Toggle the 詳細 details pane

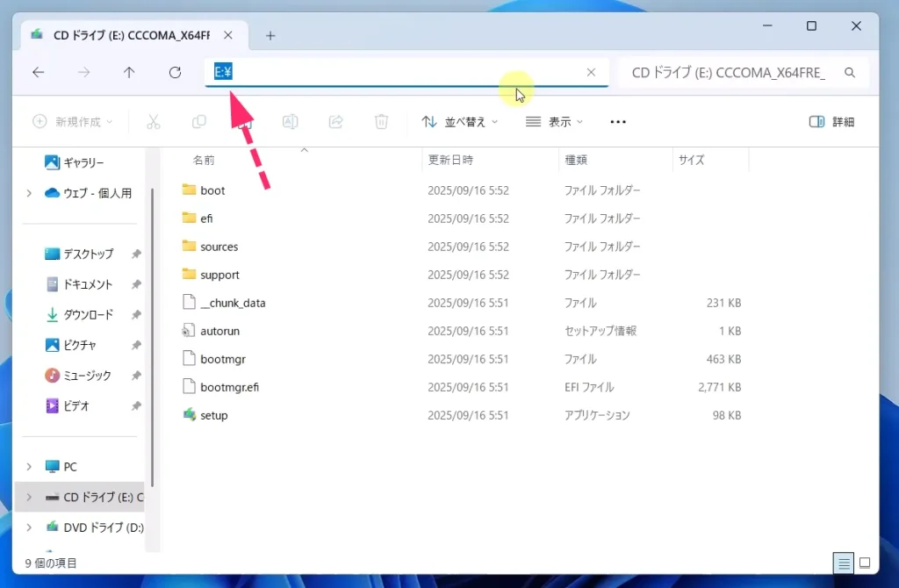click(x=831, y=122)
